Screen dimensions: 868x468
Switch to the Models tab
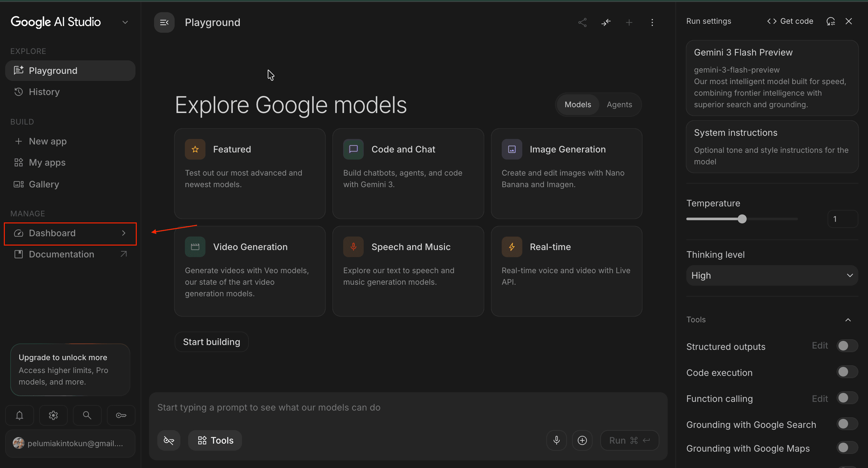pyautogui.click(x=577, y=104)
